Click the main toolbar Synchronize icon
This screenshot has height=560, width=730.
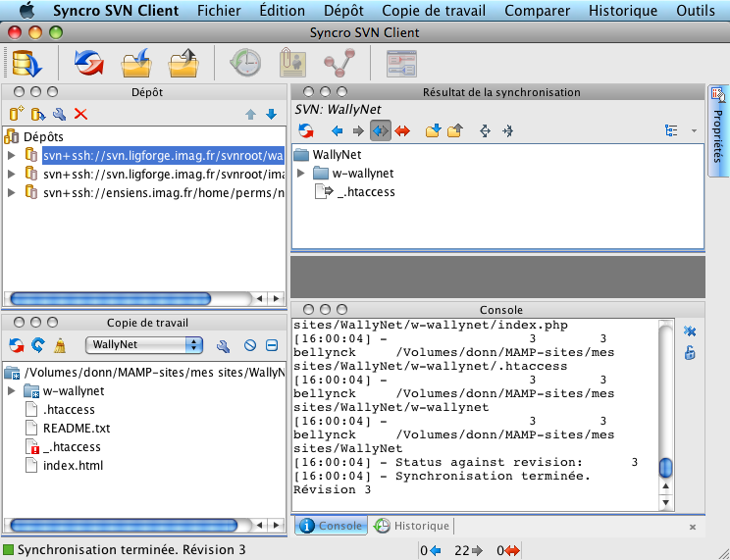(x=89, y=63)
